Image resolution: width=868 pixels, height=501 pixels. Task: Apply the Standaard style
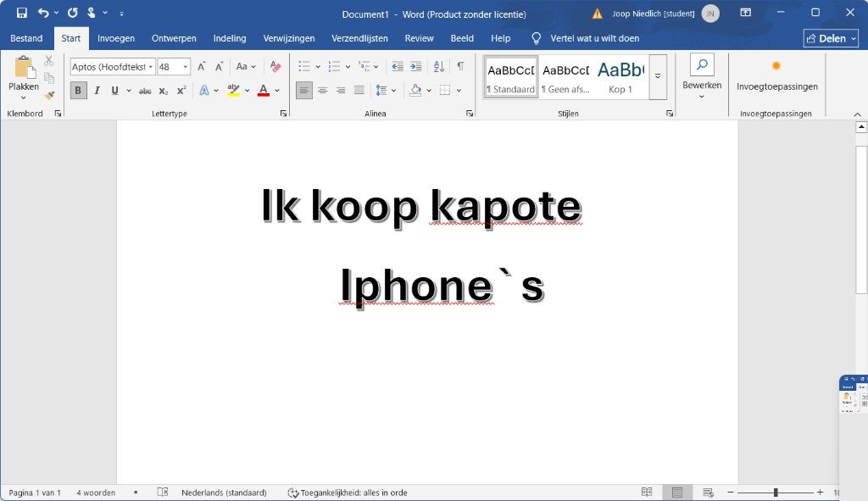[x=511, y=77]
